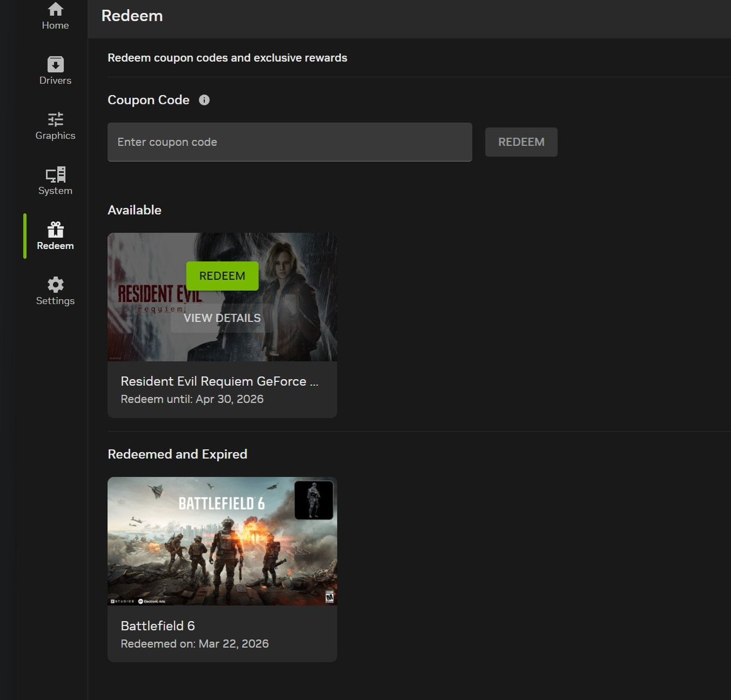Click the Battlefield 6 cover image
Screen dimensions: 731x700
(222, 541)
